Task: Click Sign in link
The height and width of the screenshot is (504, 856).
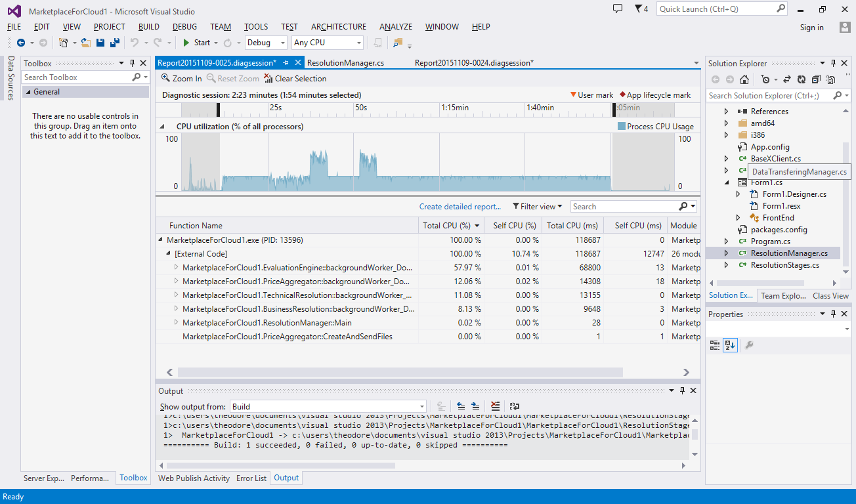Action: [x=812, y=27]
